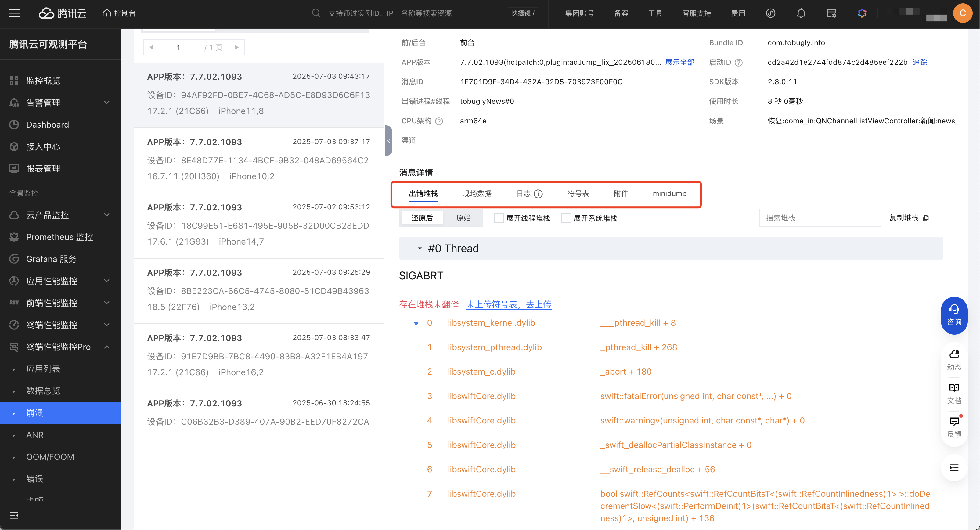Open the 动态 floating icon

coord(954,359)
